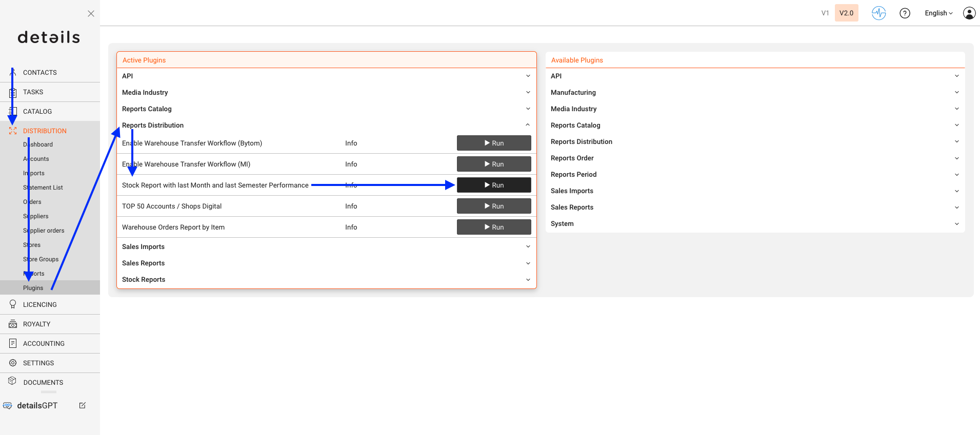Click the Distribution arrows icon
Viewport: 980px width, 435px height.
13,131
